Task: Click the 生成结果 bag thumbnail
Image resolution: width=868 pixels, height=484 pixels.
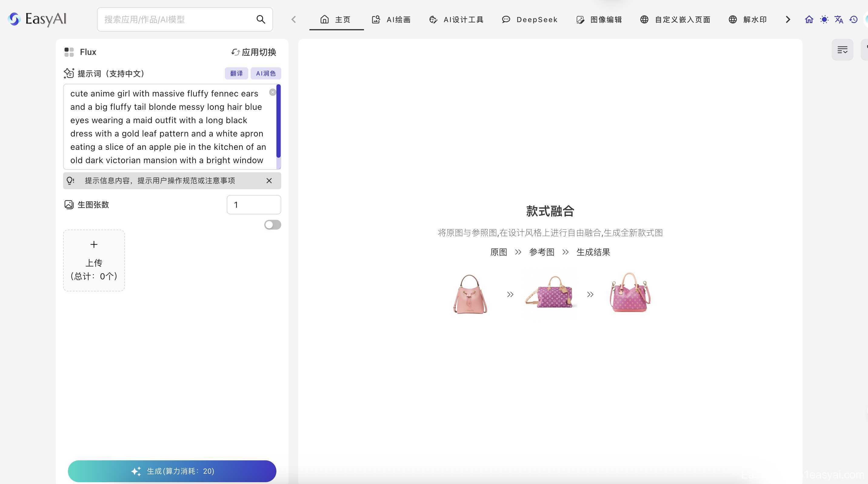Action: pyautogui.click(x=630, y=292)
